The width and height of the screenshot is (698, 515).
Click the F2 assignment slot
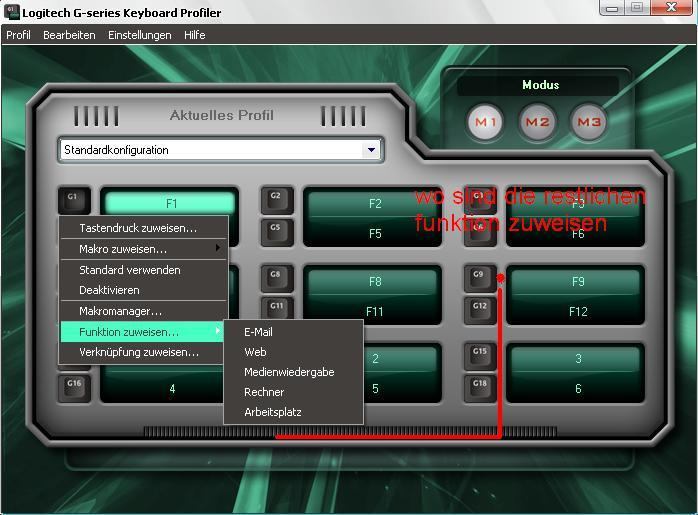click(373, 203)
